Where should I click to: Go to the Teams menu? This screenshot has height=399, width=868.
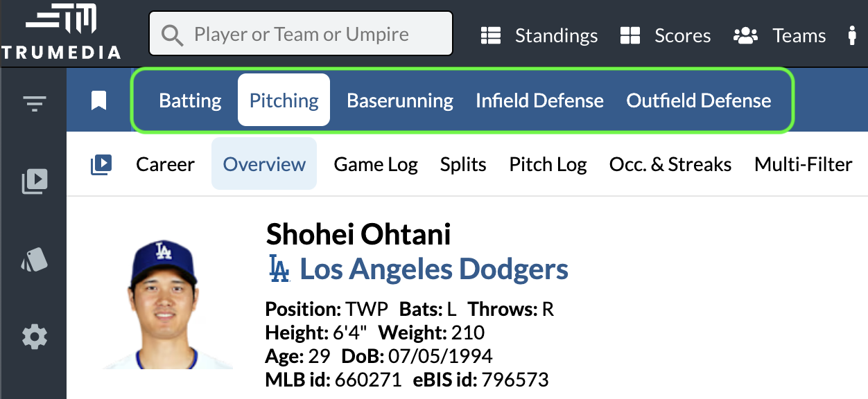(x=779, y=35)
